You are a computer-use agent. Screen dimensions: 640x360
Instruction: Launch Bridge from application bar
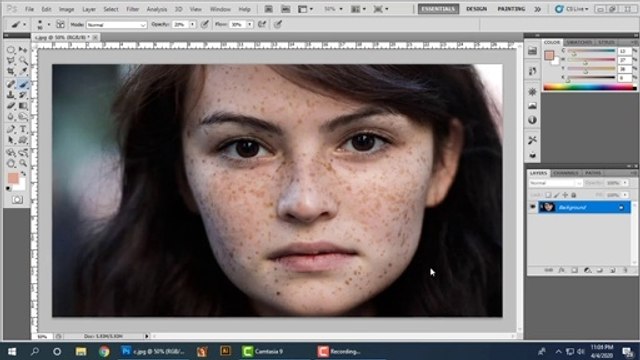coord(269,9)
